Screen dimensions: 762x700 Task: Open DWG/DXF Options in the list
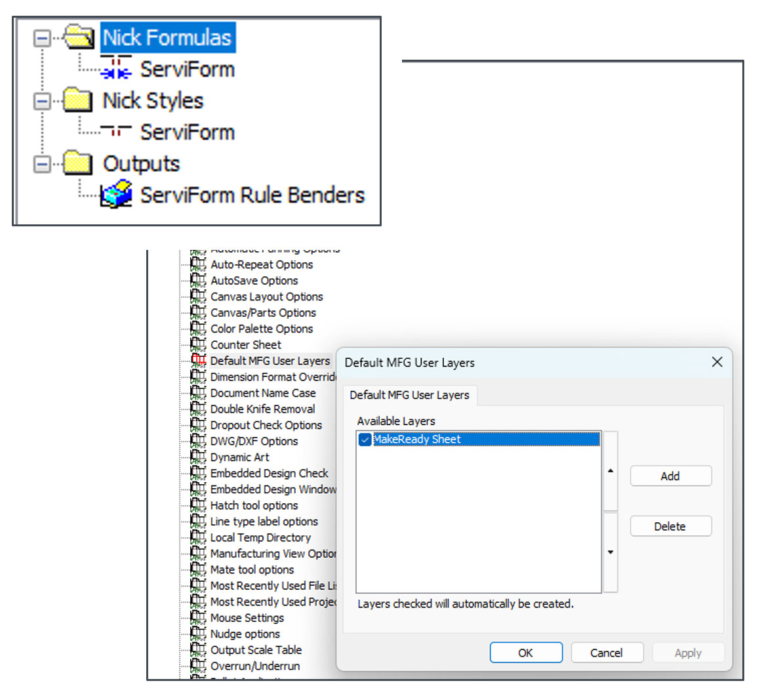(254, 441)
